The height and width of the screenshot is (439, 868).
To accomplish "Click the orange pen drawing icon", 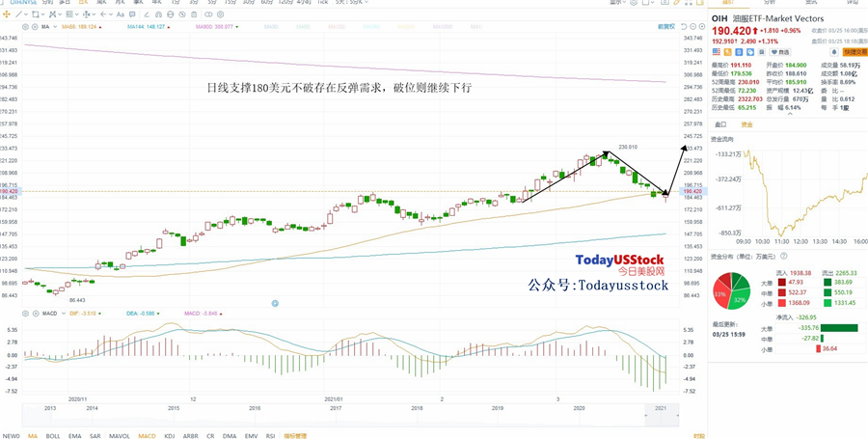I will (x=677, y=2).
